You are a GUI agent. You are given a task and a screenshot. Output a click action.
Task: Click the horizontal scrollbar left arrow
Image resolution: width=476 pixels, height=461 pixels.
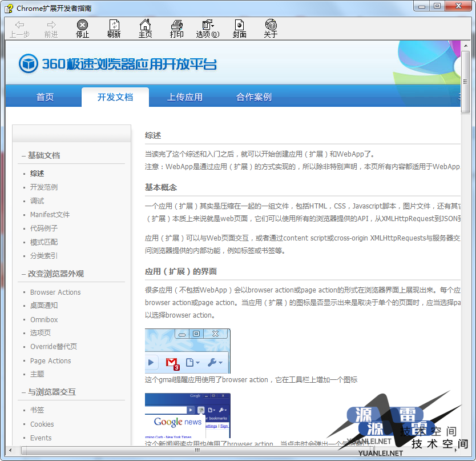[x=10, y=450]
